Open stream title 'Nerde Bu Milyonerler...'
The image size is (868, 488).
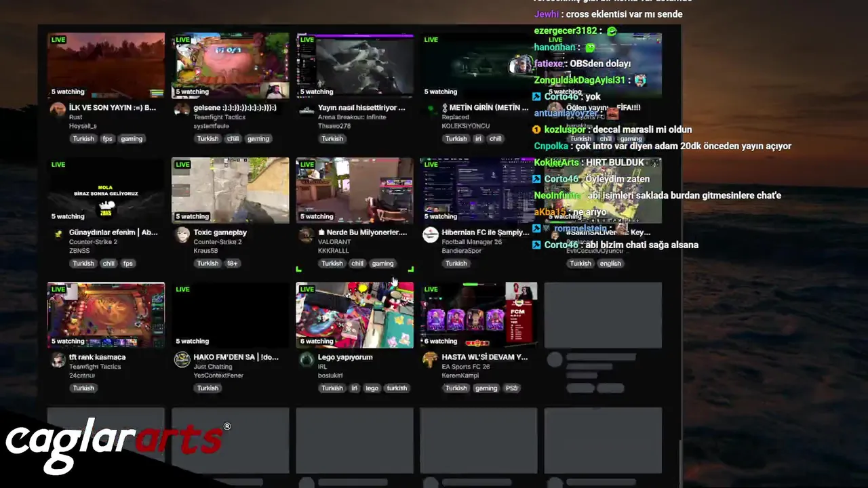[363, 232]
